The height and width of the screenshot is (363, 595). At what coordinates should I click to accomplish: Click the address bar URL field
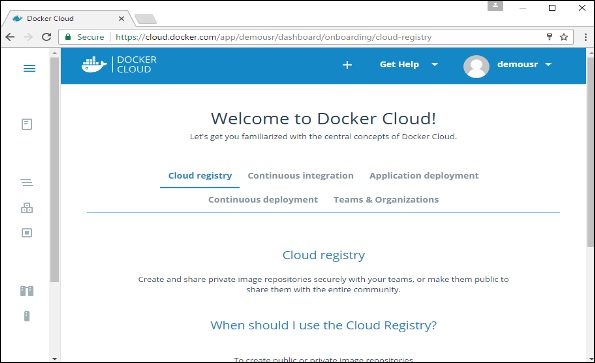point(273,37)
